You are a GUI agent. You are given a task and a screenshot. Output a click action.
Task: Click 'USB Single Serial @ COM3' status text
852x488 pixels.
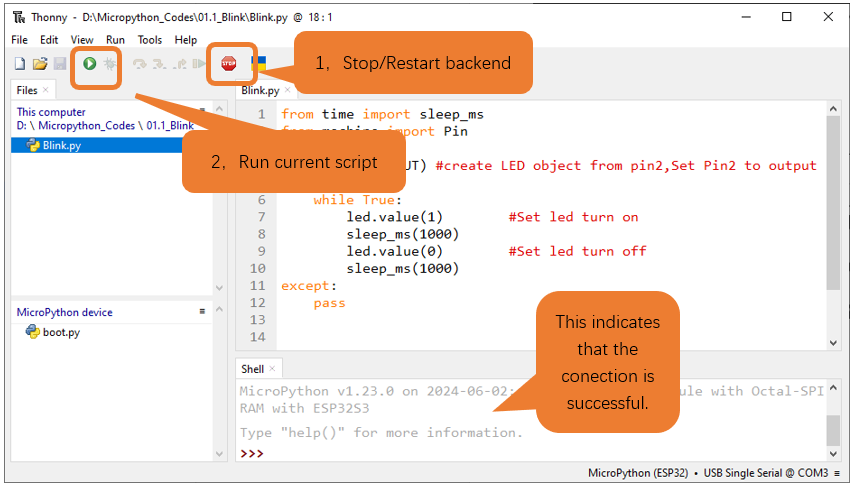tap(766, 473)
